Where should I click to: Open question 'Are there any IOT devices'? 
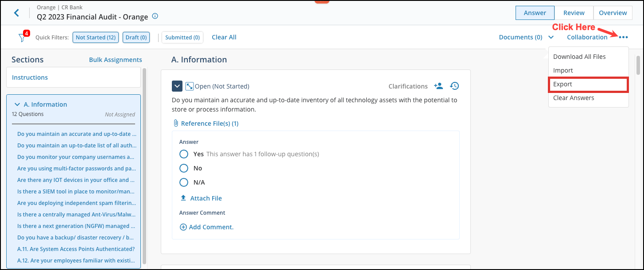coord(76,180)
